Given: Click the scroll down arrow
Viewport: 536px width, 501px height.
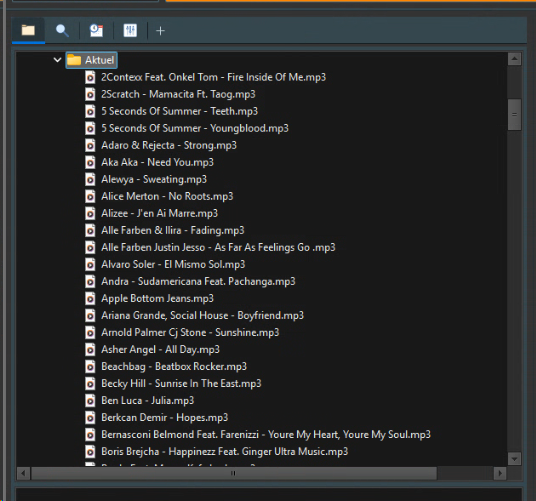Looking at the screenshot, I should tap(514, 459).
